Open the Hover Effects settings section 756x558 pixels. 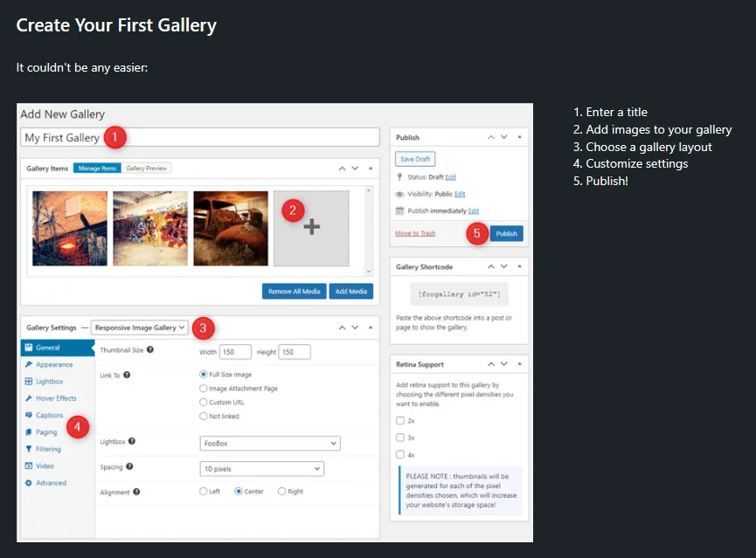point(56,398)
